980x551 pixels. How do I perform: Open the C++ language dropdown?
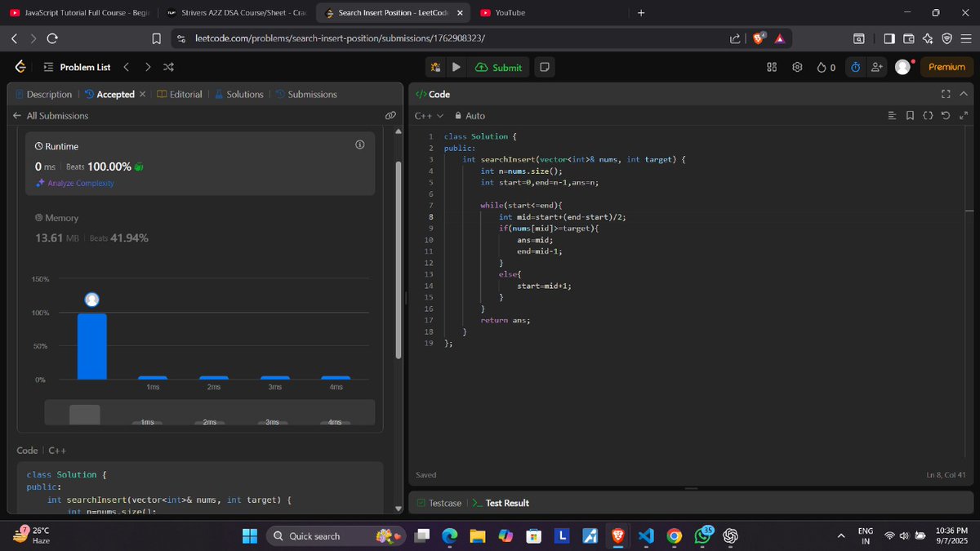click(x=428, y=116)
